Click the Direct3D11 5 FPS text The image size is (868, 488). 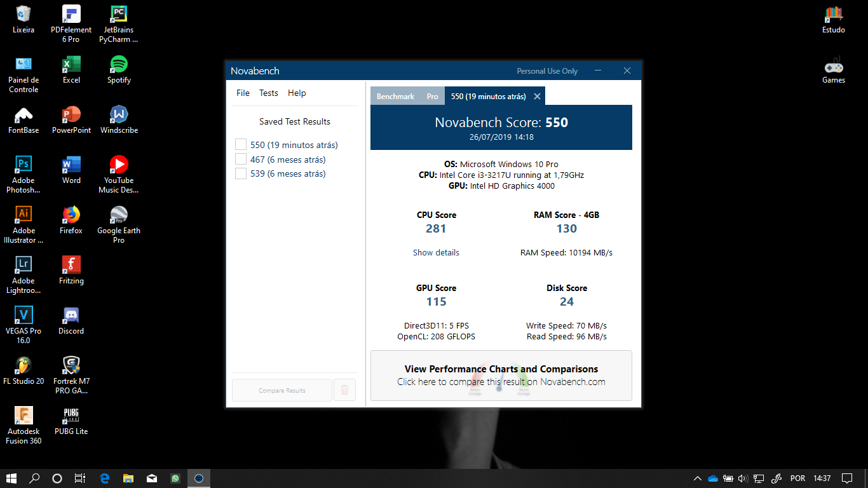click(x=436, y=326)
